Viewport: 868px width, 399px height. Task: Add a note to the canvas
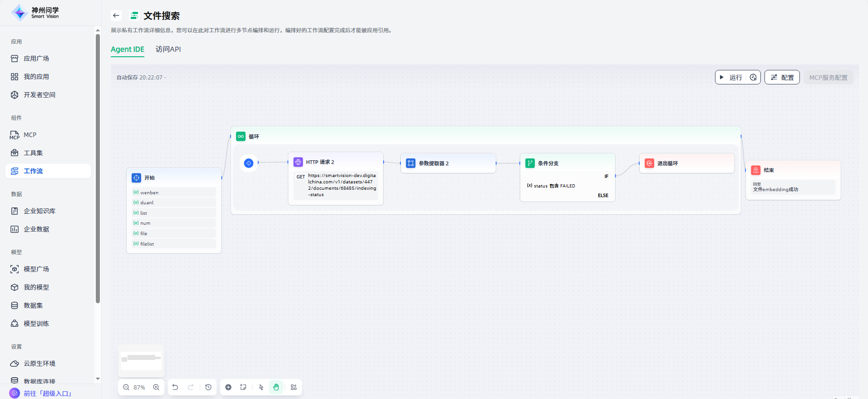(243, 387)
